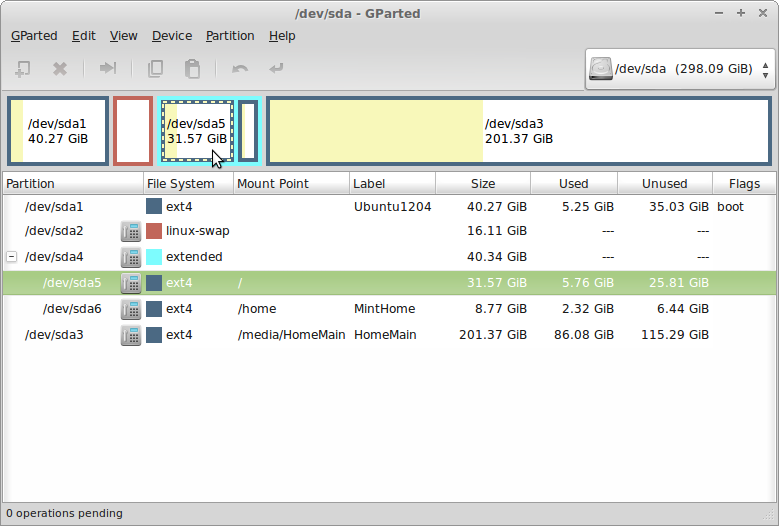Click the /home mount point cell
The width and height of the screenshot is (779, 526).
[257, 309]
